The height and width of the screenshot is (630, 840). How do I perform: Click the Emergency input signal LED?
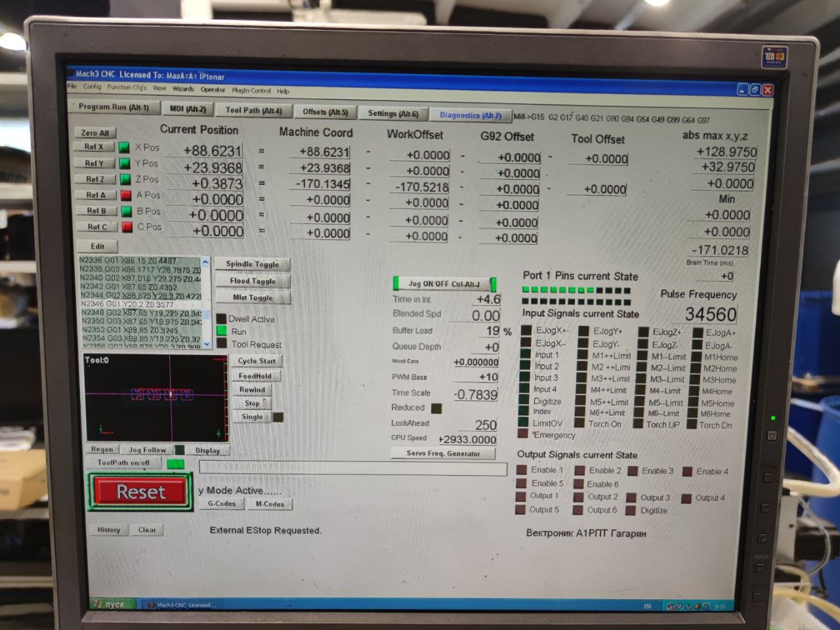[x=523, y=434]
